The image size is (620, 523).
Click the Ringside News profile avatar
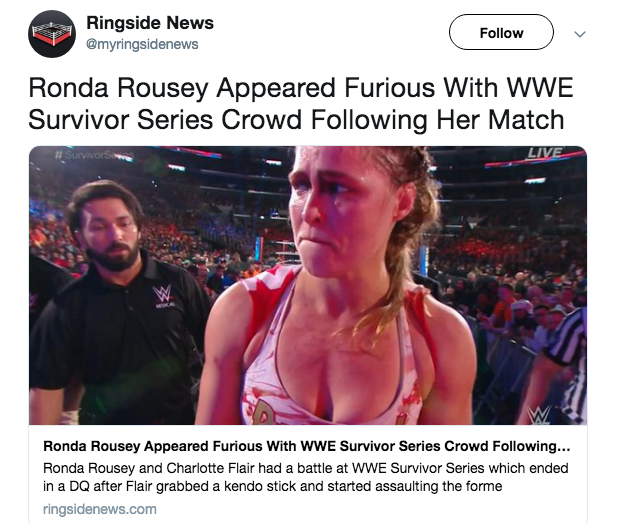point(51,34)
